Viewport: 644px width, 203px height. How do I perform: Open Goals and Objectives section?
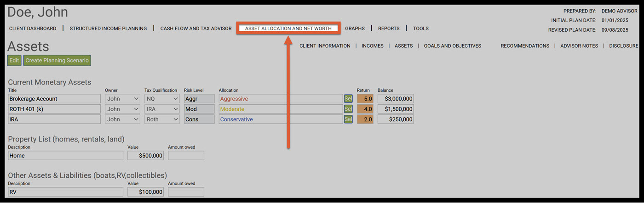click(453, 46)
